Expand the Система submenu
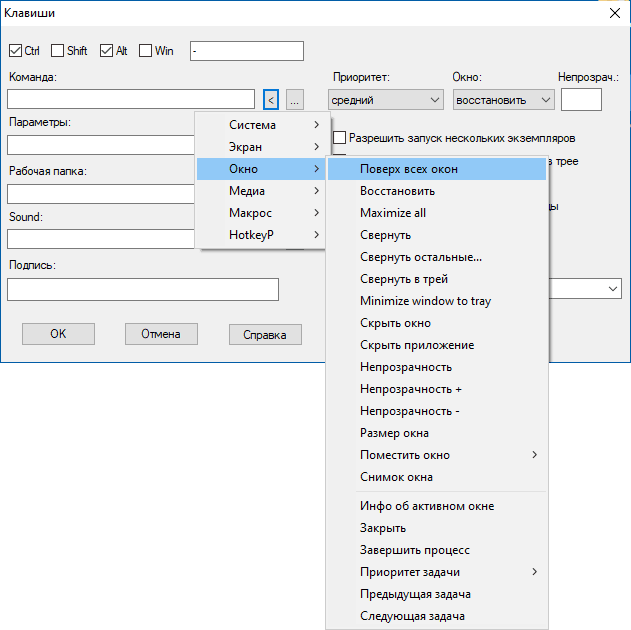 point(261,125)
